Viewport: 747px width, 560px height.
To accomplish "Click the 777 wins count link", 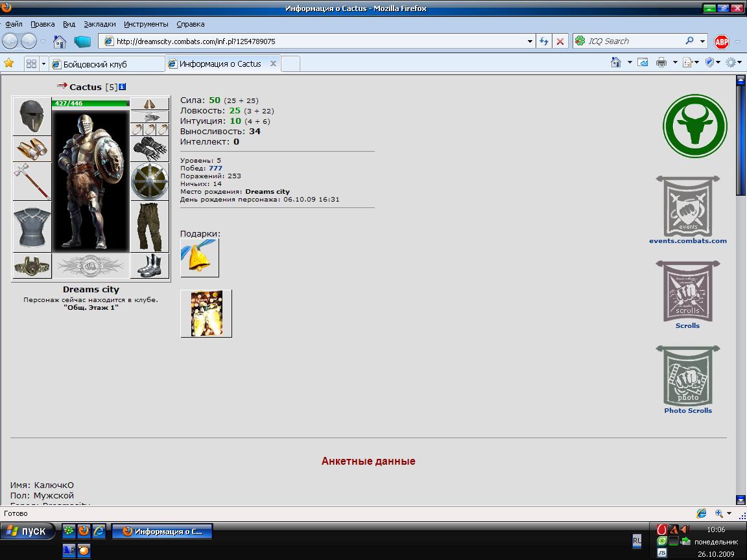I will [215, 168].
